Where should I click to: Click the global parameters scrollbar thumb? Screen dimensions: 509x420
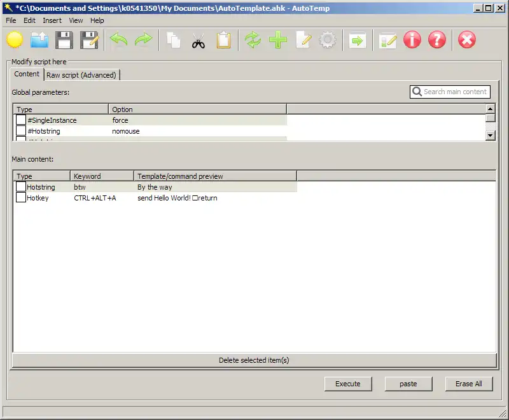click(x=490, y=118)
